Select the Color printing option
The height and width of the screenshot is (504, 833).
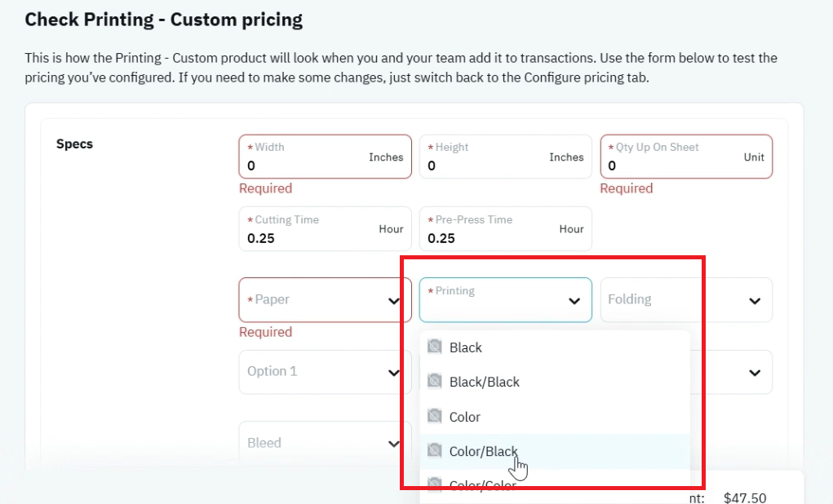pos(555,417)
